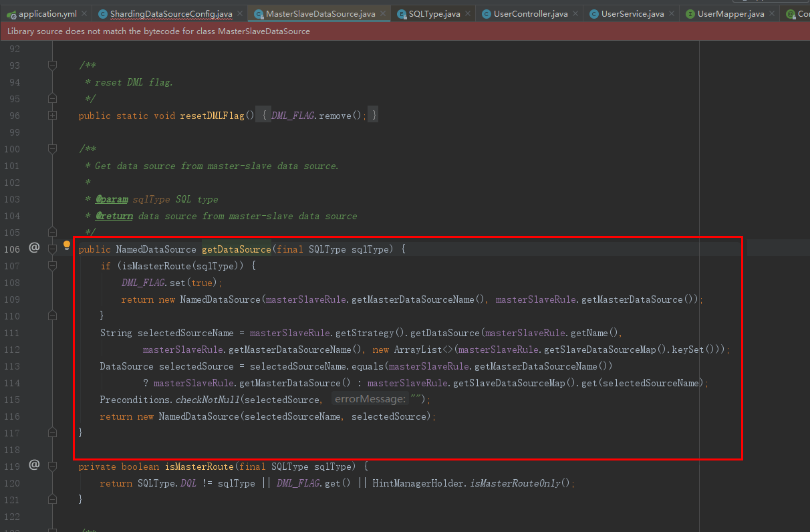Click getSlaveDataSourceMap on line 114
This screenshot has height=532, width=810.
[x=509, y=383]
